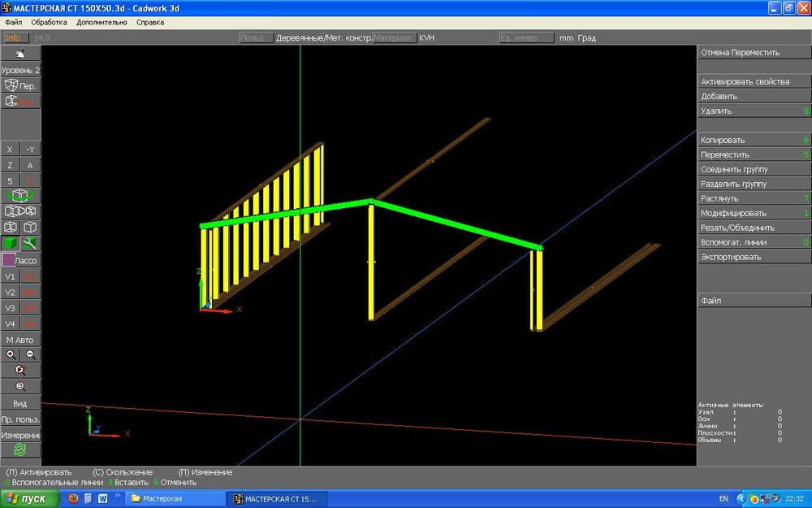Click the Копировать button
Image resolution: width=812 pixels, height=508 pixels.
point(754,140)
